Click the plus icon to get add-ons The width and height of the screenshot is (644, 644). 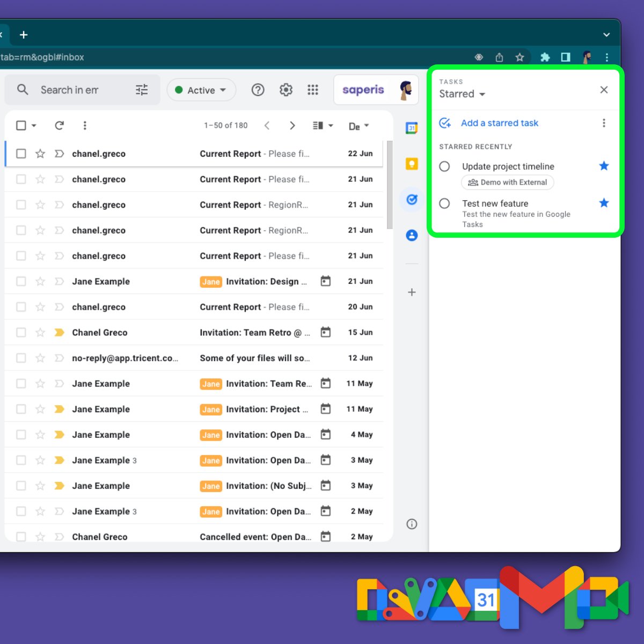(412, 292)
